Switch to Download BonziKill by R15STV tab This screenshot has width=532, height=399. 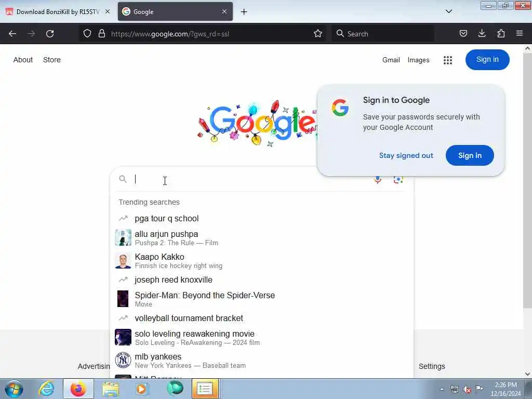(x=58, y=11)
